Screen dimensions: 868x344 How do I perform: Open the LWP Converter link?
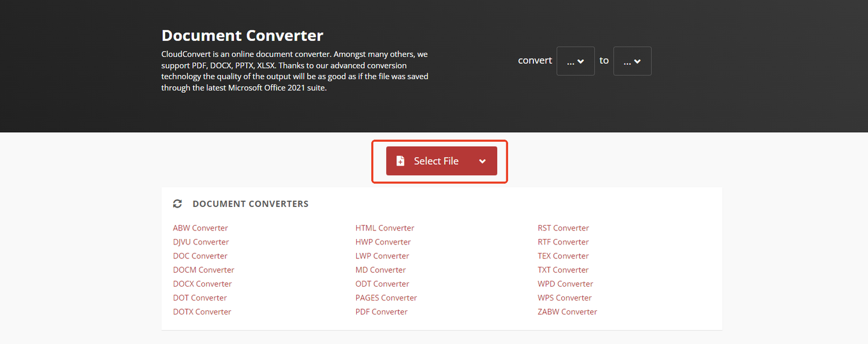382,256
